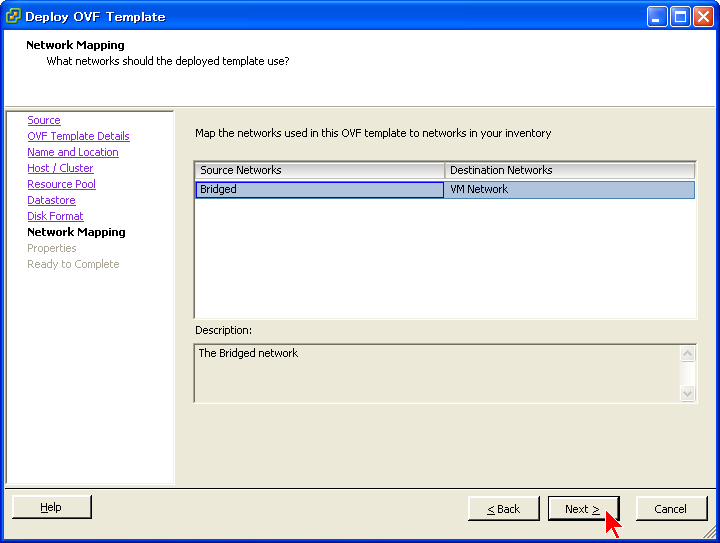Select the Bridged source network cell
Image resolution: width=720 pixels, height=543 pixels.
tap(320, 190)
